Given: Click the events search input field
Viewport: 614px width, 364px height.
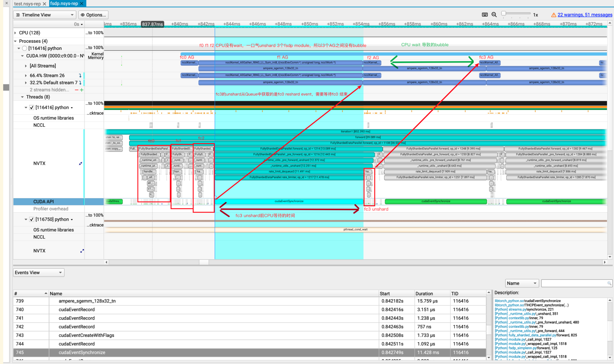Looking at the screenshot, I should [x=574, y=283].
